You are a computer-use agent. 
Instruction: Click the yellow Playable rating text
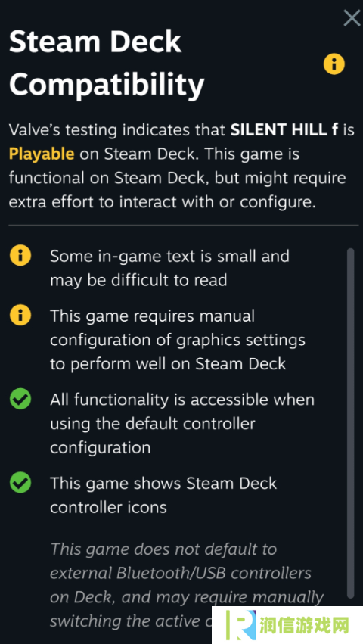[42, 154]
